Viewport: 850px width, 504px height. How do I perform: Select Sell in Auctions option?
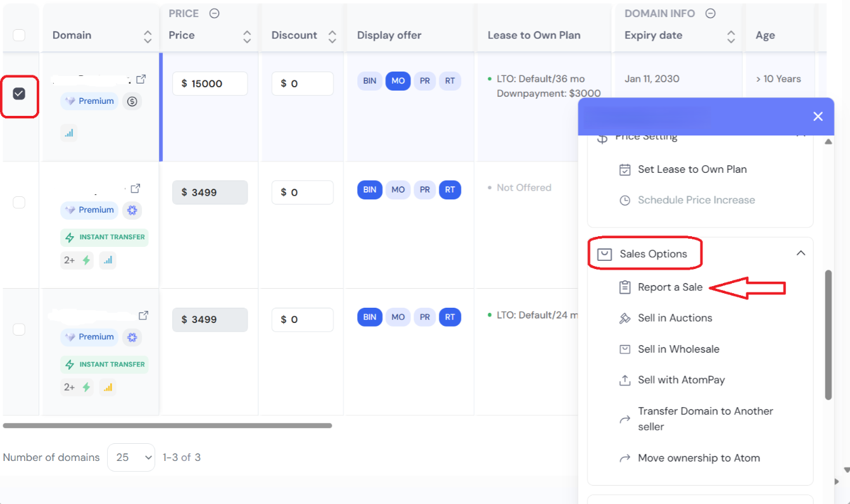click(x=675, y=318)
